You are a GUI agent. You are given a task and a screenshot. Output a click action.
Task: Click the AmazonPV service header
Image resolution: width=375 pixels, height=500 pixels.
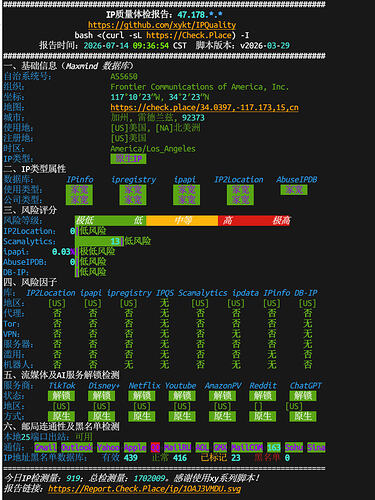click(x=223, y=386)
